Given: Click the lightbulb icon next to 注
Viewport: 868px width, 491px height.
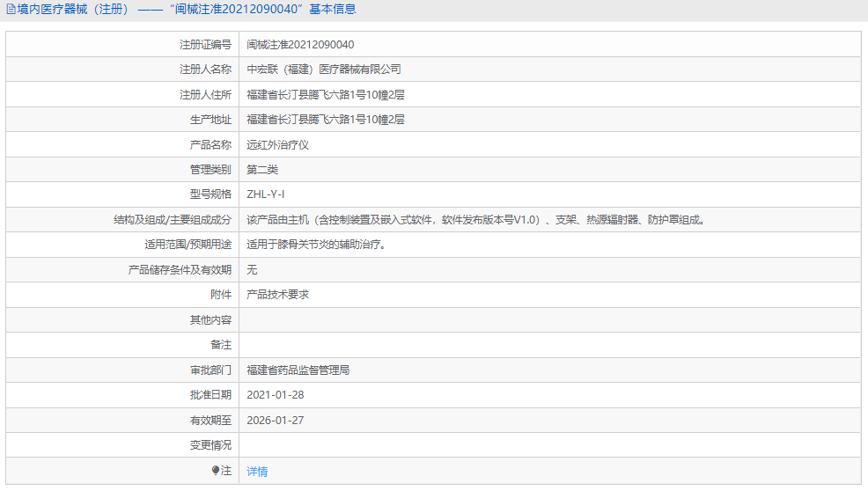Looking at the screenshot, I should [x=216, y=471].
